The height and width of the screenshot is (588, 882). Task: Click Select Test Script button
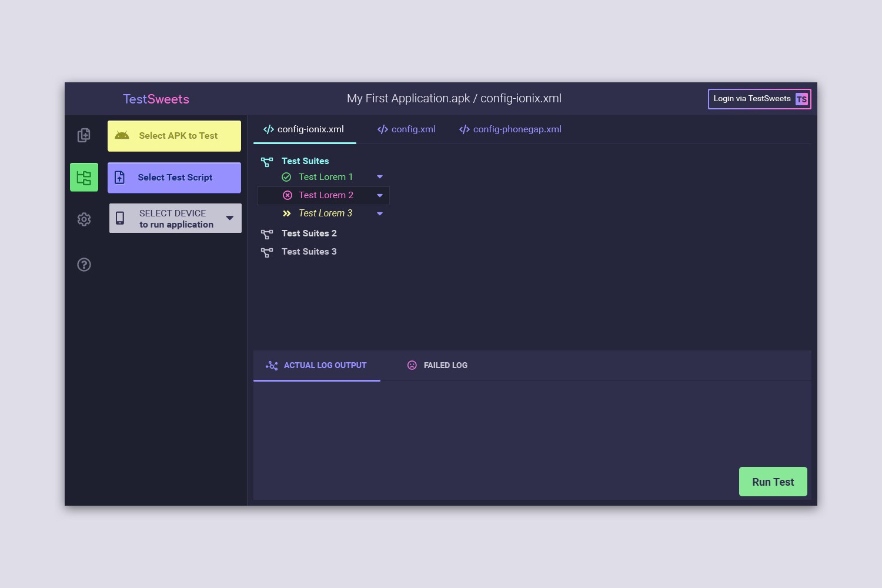point(174,178)
